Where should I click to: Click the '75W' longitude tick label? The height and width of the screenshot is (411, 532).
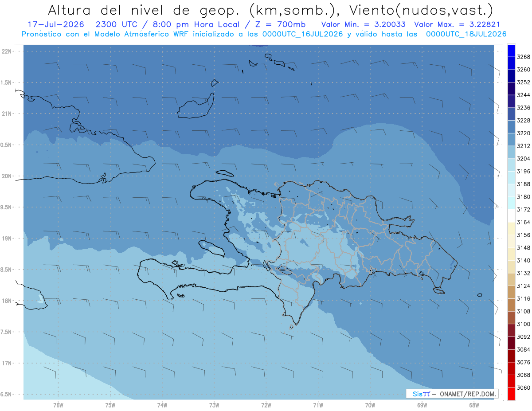pyautogui.click(x=110, y=405)
